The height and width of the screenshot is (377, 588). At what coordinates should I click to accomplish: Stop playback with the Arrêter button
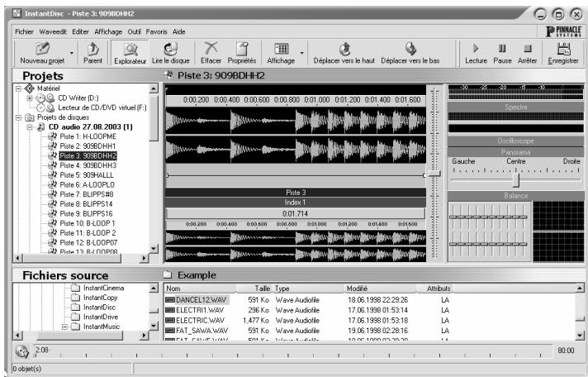(x=527, y=53)
